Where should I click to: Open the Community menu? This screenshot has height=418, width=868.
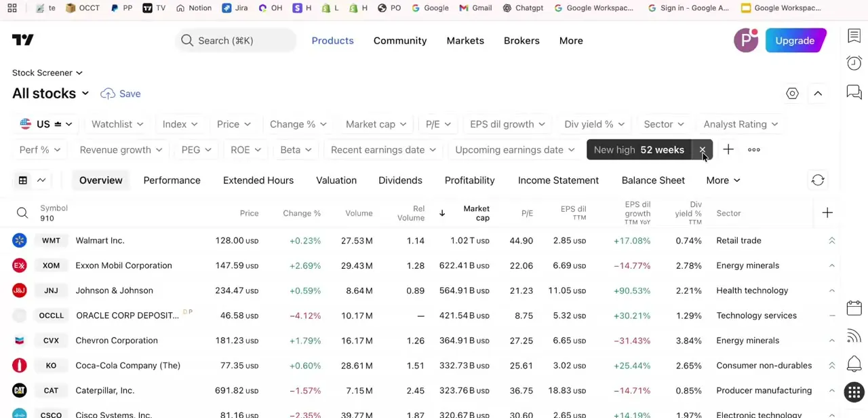tap(400, 41)
